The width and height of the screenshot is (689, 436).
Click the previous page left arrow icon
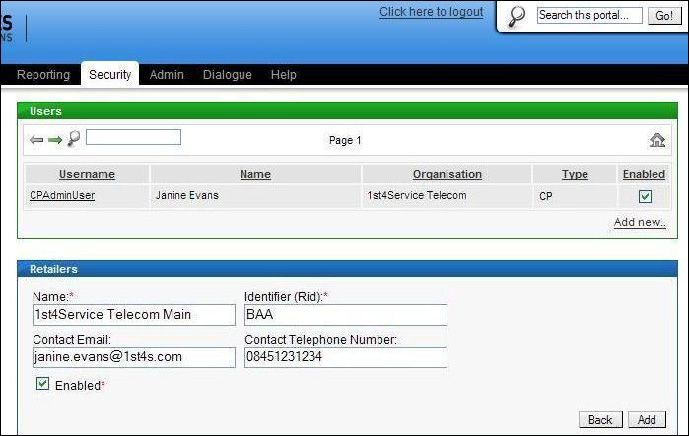pos(37,140)
